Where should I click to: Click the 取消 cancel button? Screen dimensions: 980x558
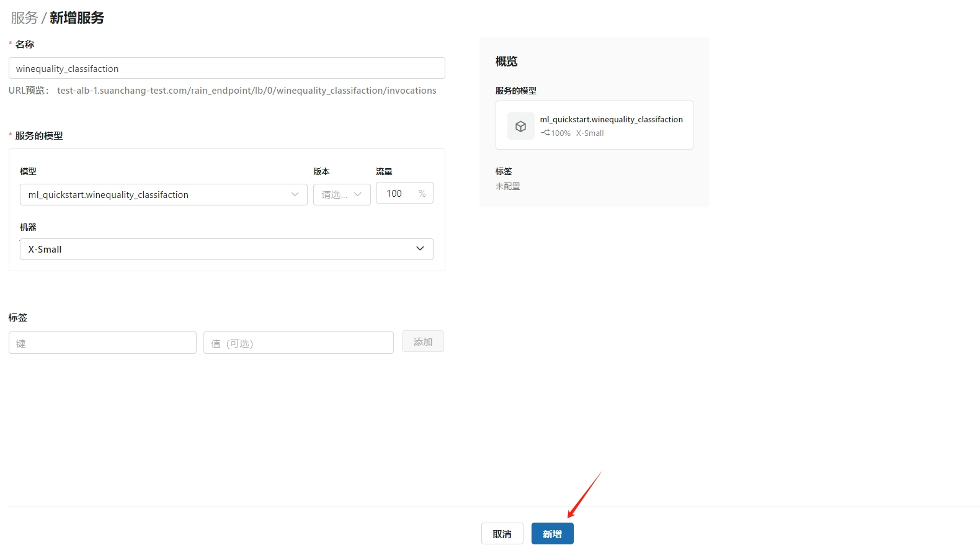[502, 534]
